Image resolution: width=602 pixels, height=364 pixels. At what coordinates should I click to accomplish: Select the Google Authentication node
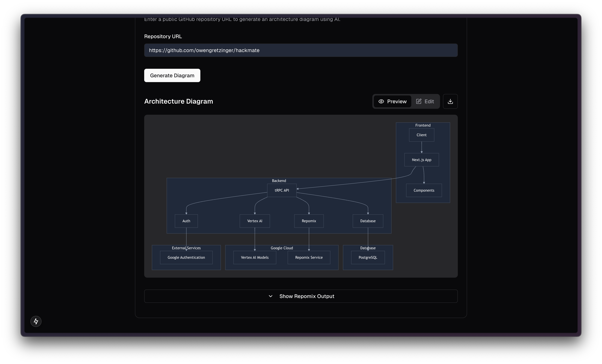(186, 257)
